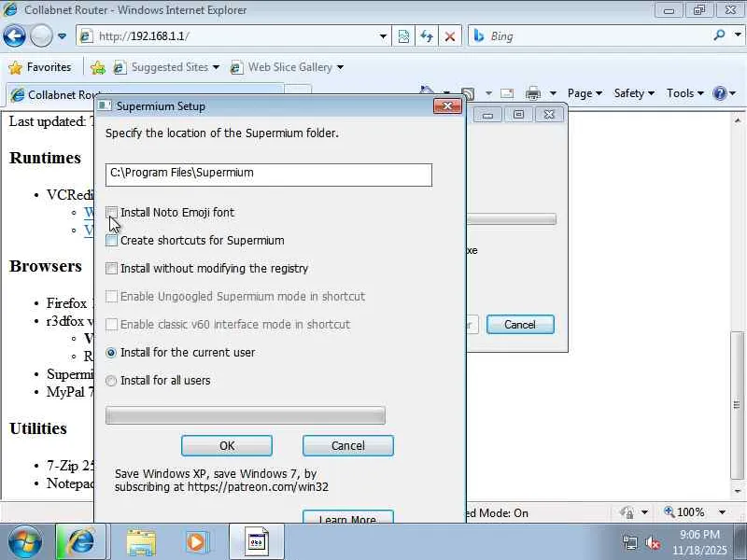The width and height of the screenshot is (747, 560).
Task: Toggle Enable Ungoogled Supermium mode checkbox
Action: click(111, 296)
